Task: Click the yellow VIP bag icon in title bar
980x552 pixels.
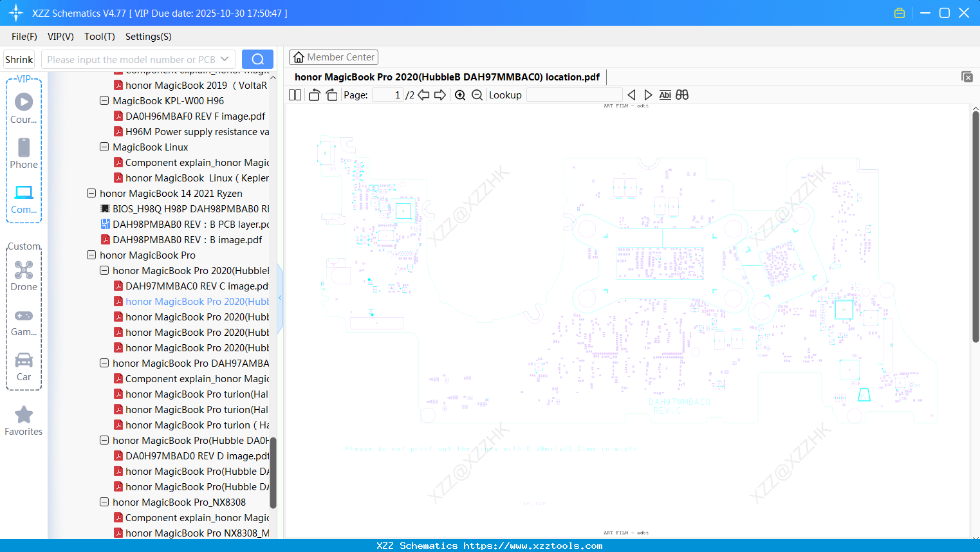Action: (900, 13)
